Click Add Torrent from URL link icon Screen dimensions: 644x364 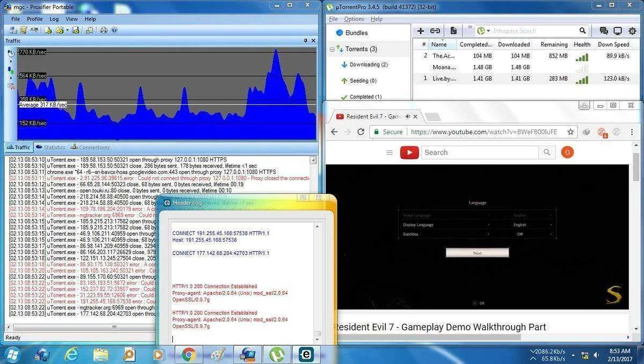(435, 31)
